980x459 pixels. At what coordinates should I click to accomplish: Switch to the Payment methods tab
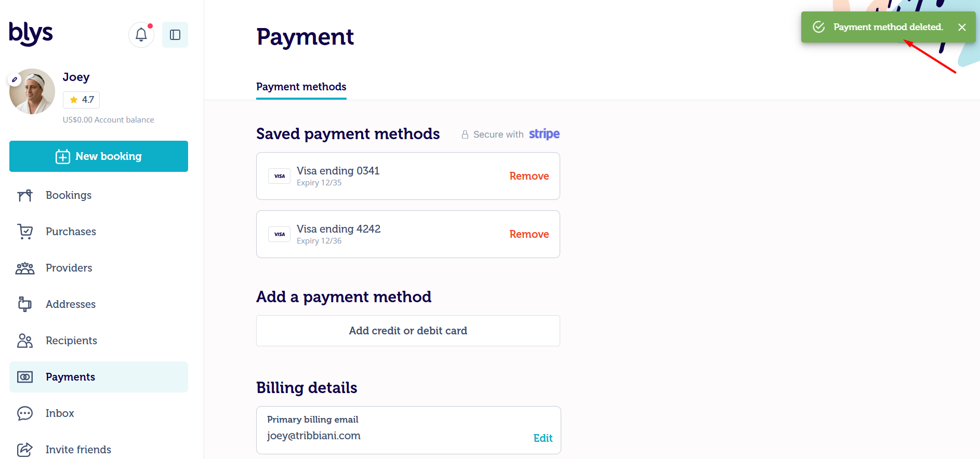tap(301, 87)
